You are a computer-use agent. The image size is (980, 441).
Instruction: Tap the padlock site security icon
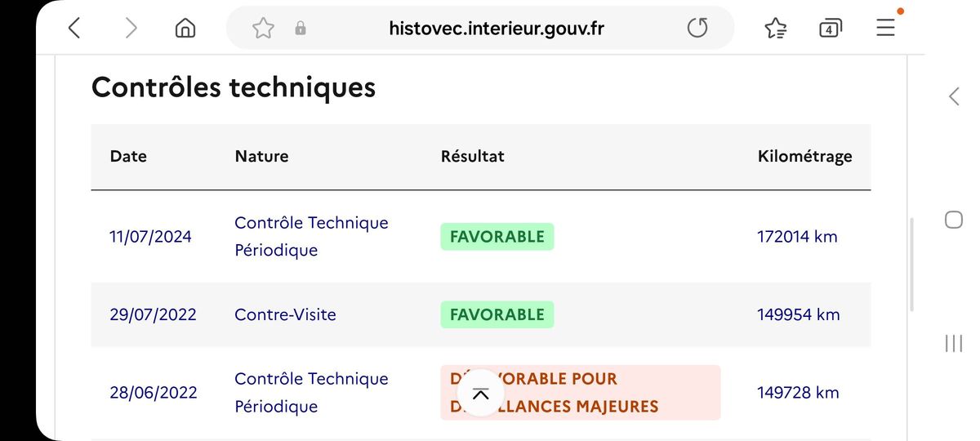click(301, 29)
